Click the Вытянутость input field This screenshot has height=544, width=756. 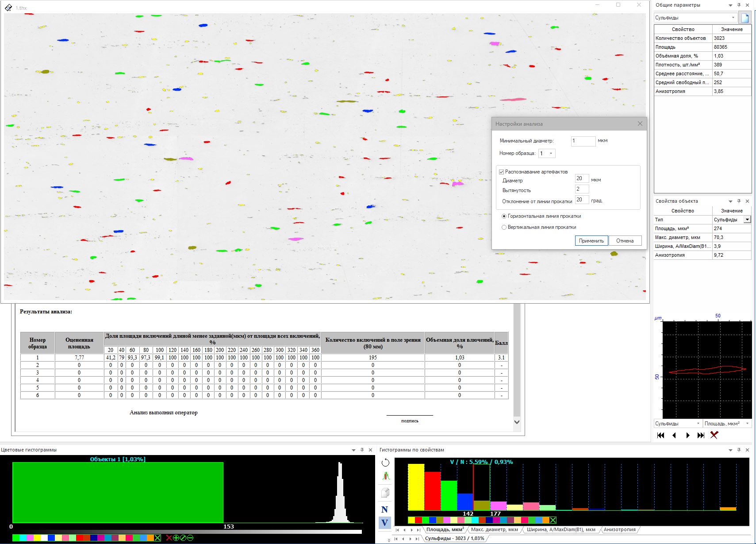point(582,189)
